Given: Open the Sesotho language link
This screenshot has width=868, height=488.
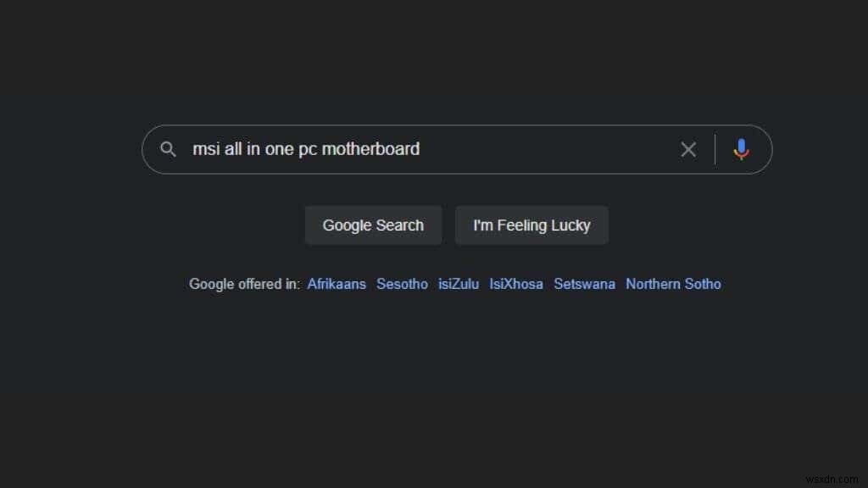Looking at the screenshot, I should tap(402, 284).
